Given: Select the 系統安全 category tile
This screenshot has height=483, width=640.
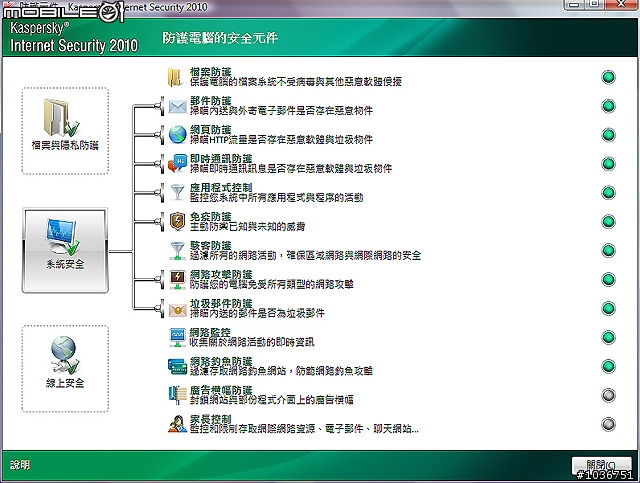Looking at the screenshot, I should 65,250.
